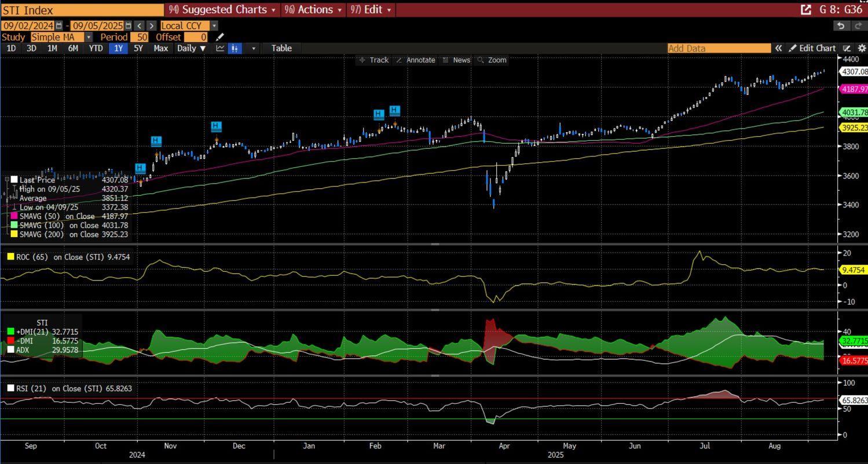Viewport: 868px width, 464px height.
Task: Switch the range to YTD
Action: tap(96, 48)
